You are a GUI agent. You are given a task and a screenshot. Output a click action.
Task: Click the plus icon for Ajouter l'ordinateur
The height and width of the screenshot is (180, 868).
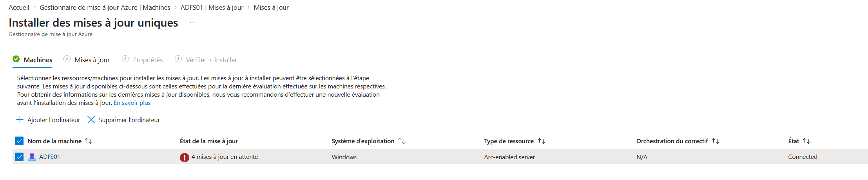(20, 120)
